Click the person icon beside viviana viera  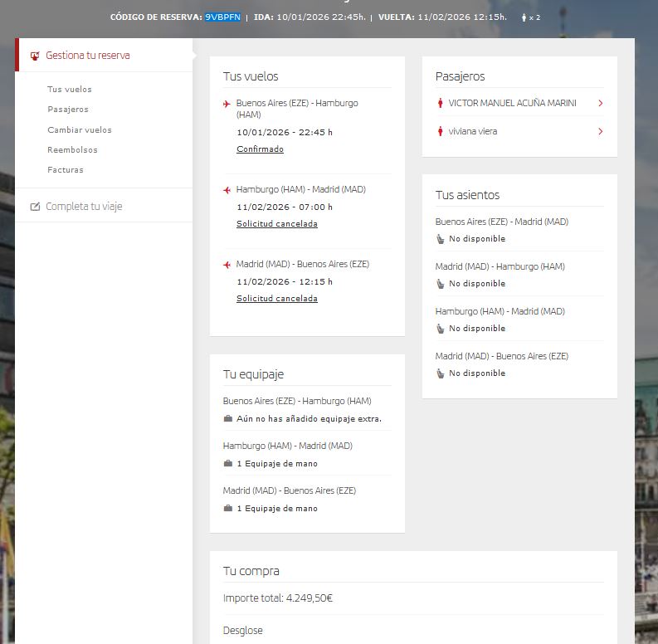pos(440,131)
